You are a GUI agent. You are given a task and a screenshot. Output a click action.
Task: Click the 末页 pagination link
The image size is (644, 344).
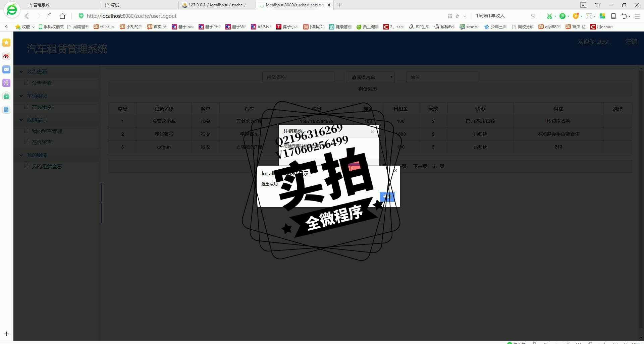pyautogui.click(x=438, y=166)
